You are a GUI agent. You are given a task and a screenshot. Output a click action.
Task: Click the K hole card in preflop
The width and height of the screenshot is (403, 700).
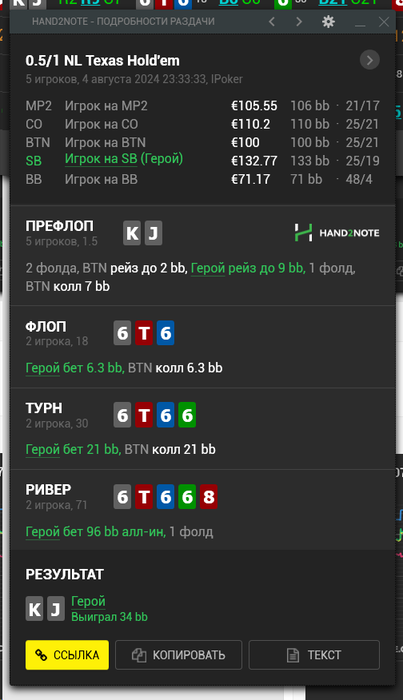point(132,233)
